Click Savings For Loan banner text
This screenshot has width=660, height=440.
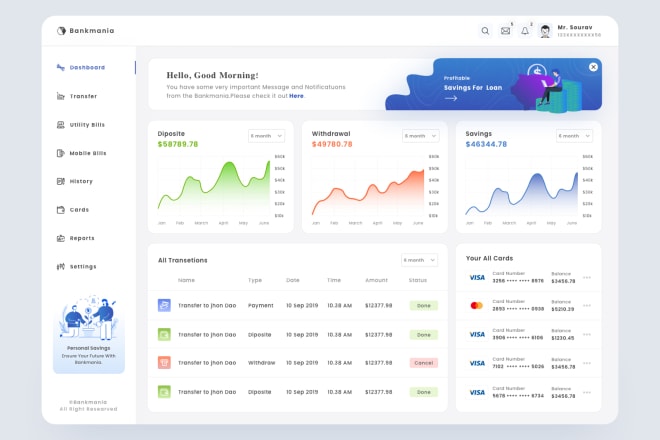tap(473, 88)
